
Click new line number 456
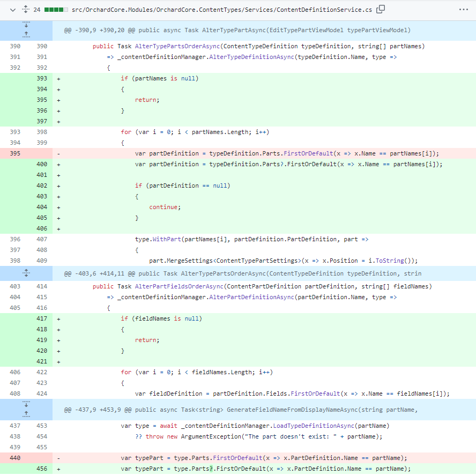[42, 469]
